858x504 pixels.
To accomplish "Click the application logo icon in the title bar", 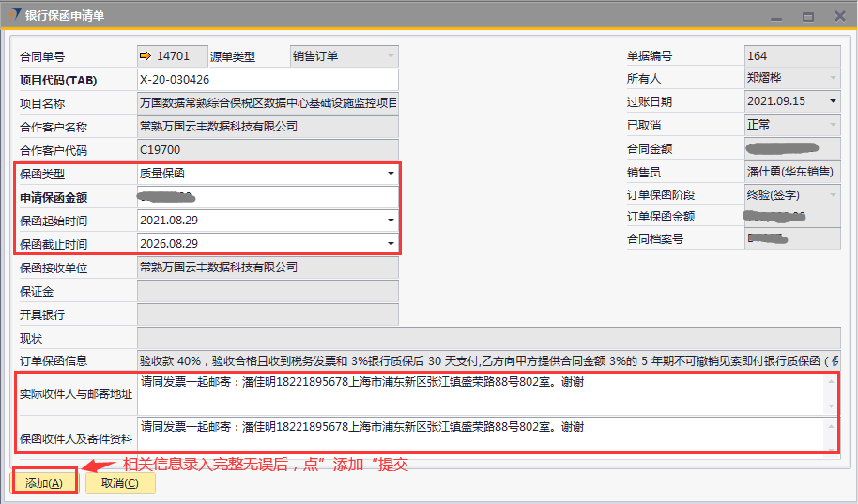I will pyautogui.click(x=15, y=15).
